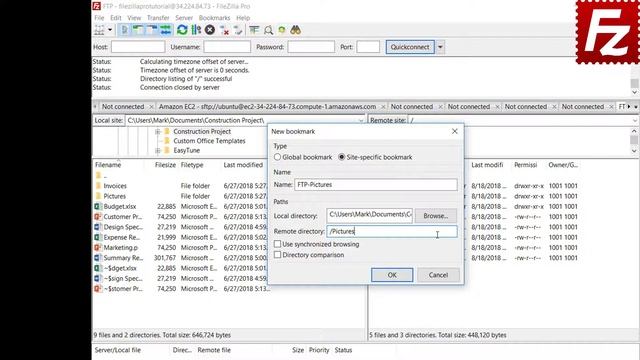This screenshot has height=360, width=640.
Task: Click the Budget.xlsx Excel file icon
Action: [x=98, y=207]
